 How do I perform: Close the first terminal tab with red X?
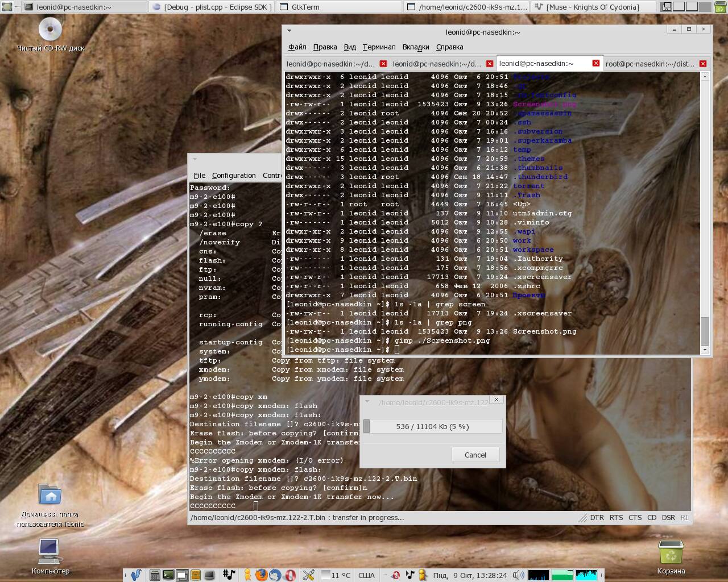(383, 64)
